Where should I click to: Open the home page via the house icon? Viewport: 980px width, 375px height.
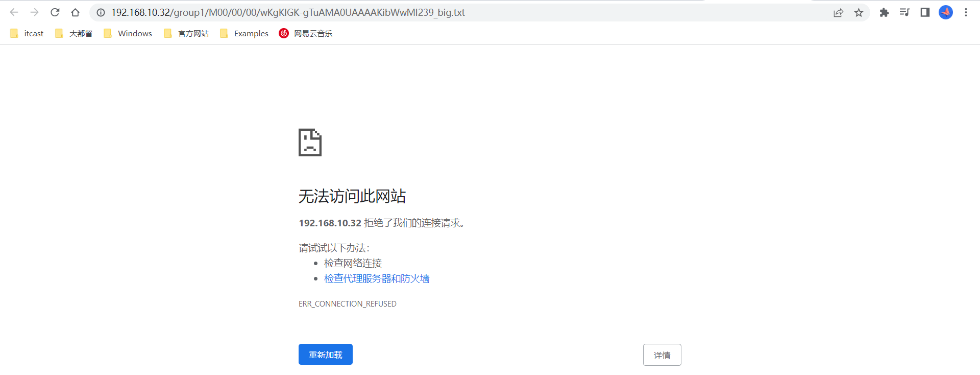click(x=75, y=12)
